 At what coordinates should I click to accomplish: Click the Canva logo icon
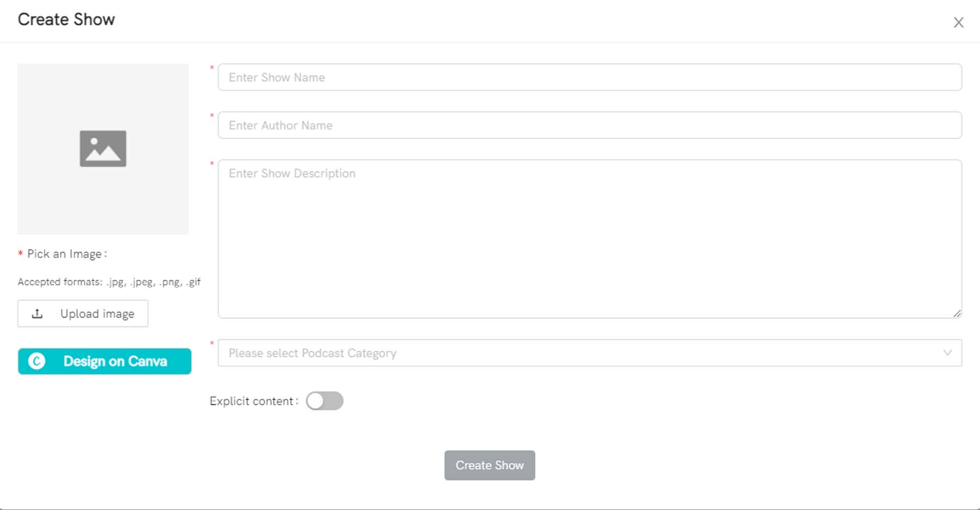36,361
